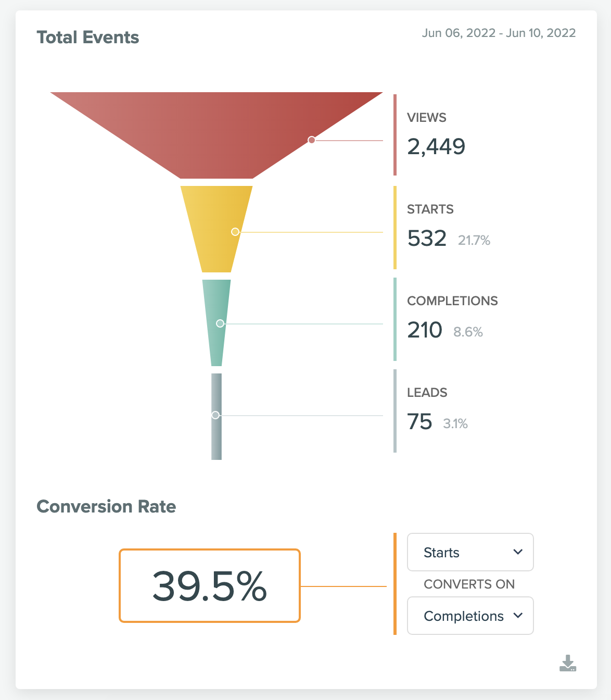The width and height of the screenshot is (611, 700).
Task: Click the download icon at card bottom
Action: [x=568, y=663]
